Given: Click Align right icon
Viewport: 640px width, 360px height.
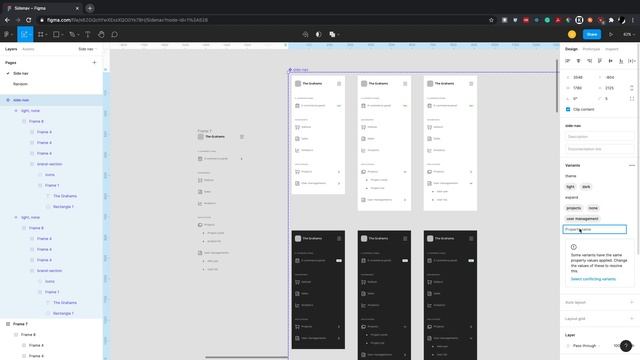Looking at the screenshot, I should pos(589,61).
